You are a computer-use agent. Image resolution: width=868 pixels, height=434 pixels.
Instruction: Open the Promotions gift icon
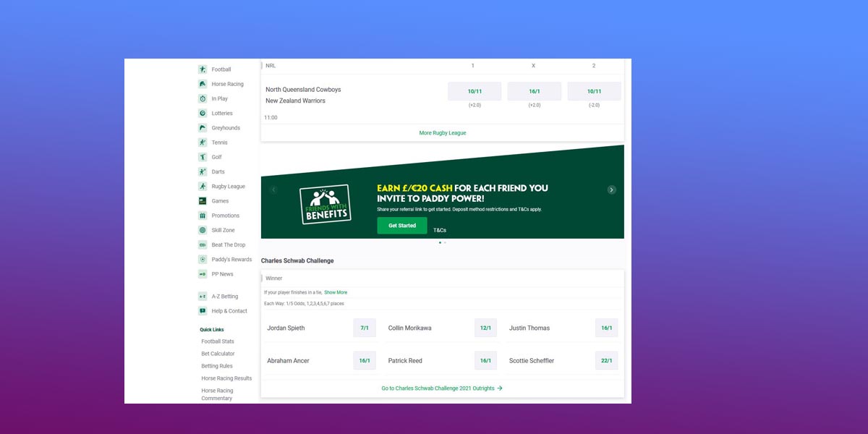tap(203, 216)
